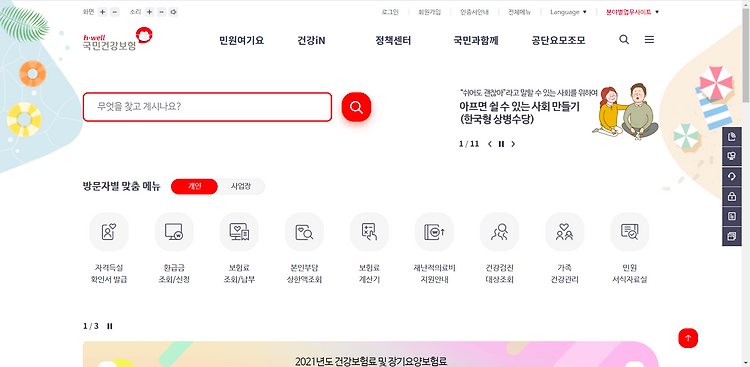Open the hamburger menu icon
The width and height of the screenshot is (750, 367).
(x=649, y=40)
